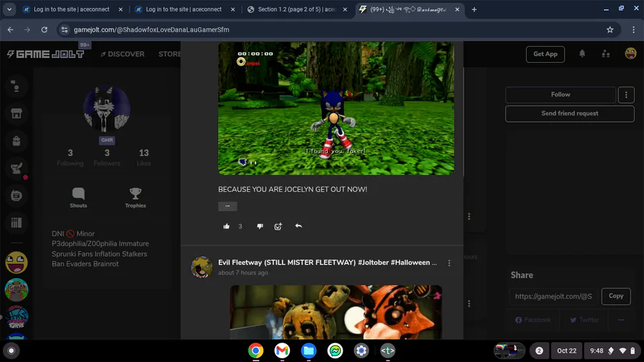Open the notifications bell

582,54
